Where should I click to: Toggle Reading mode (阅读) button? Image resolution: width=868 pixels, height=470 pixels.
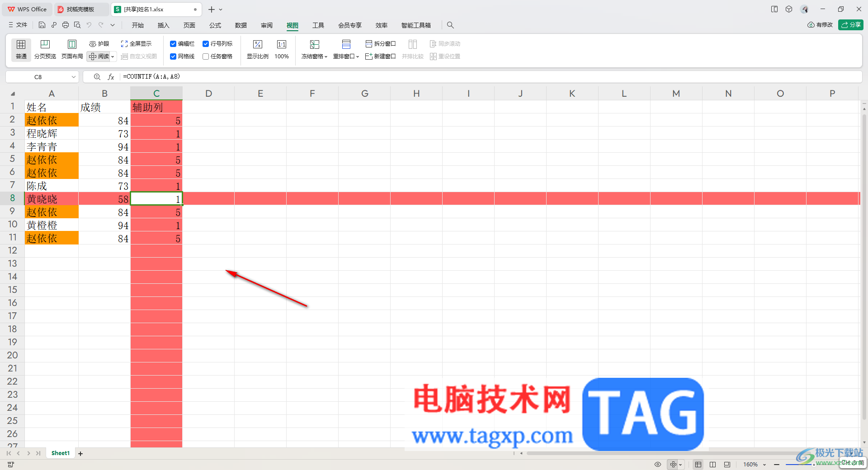(99, 56)
